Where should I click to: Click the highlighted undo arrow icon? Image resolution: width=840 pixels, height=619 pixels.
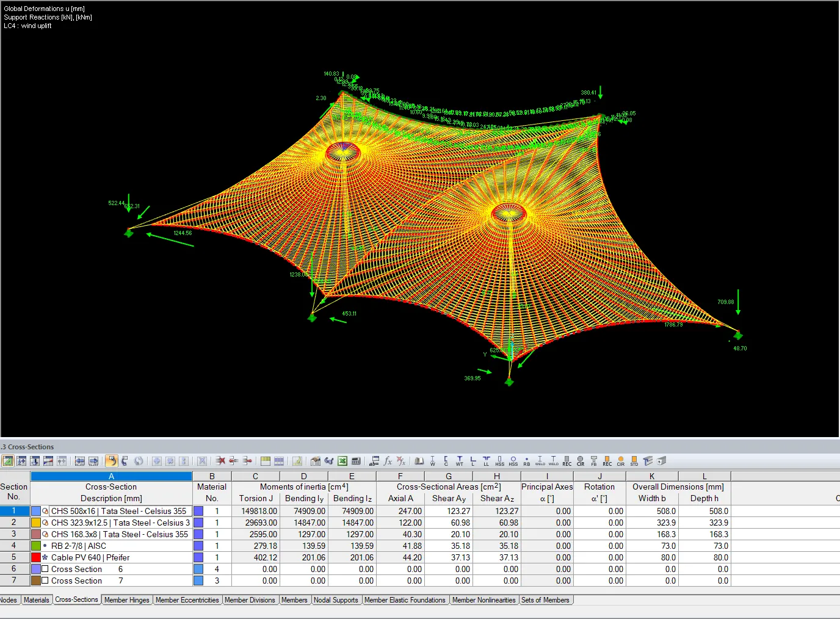point(111,461)
